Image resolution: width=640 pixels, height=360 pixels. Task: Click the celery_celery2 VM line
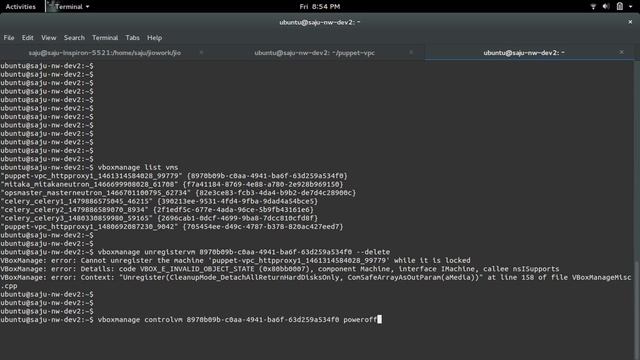click(157, 210)
